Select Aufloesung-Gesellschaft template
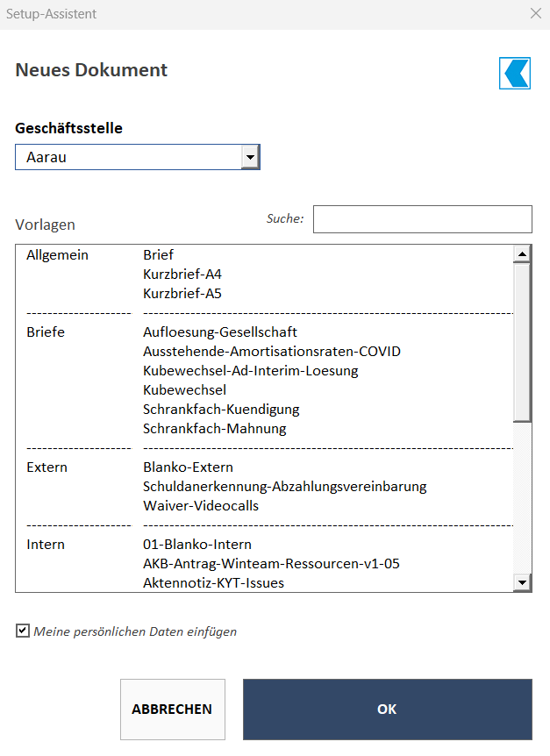The height and width of the screenshot is (756, 550). coord(220,332)
